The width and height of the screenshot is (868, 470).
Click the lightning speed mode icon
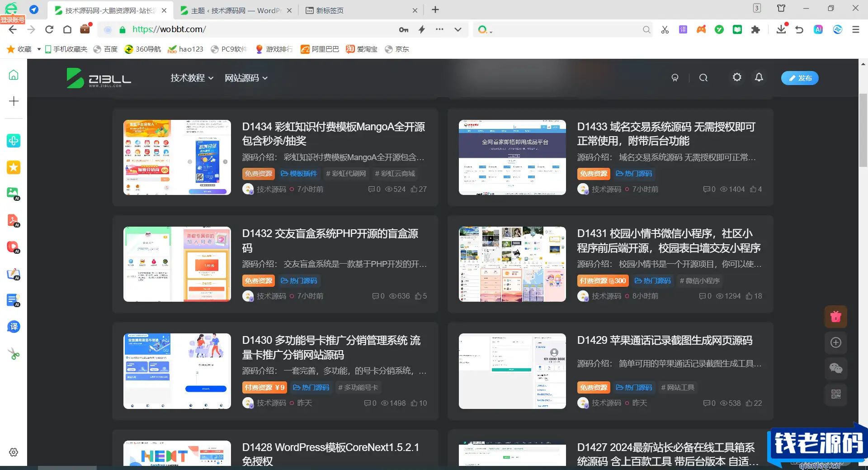(422, 29)
